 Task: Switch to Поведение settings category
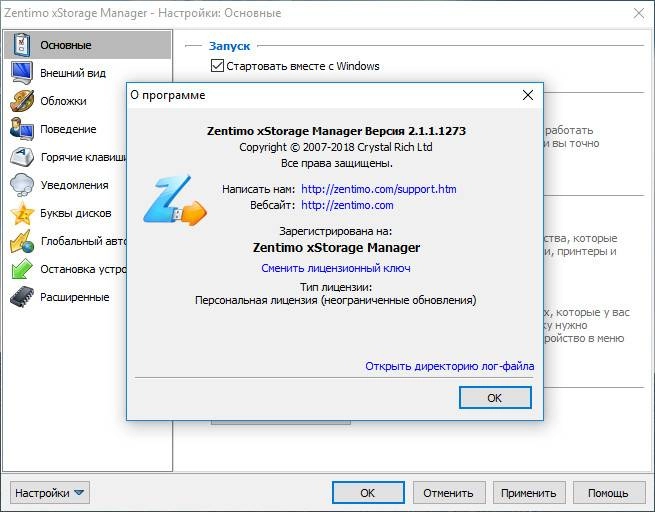coord(69,129)
